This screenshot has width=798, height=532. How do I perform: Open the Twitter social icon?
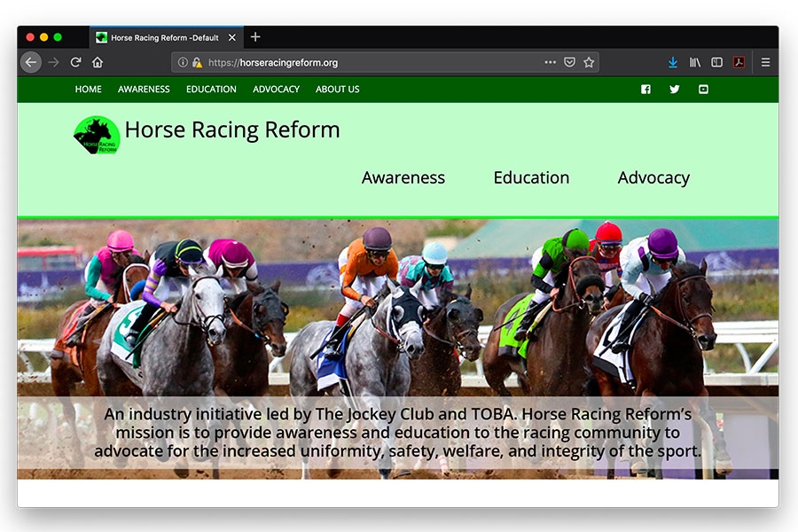click(675, 90)
